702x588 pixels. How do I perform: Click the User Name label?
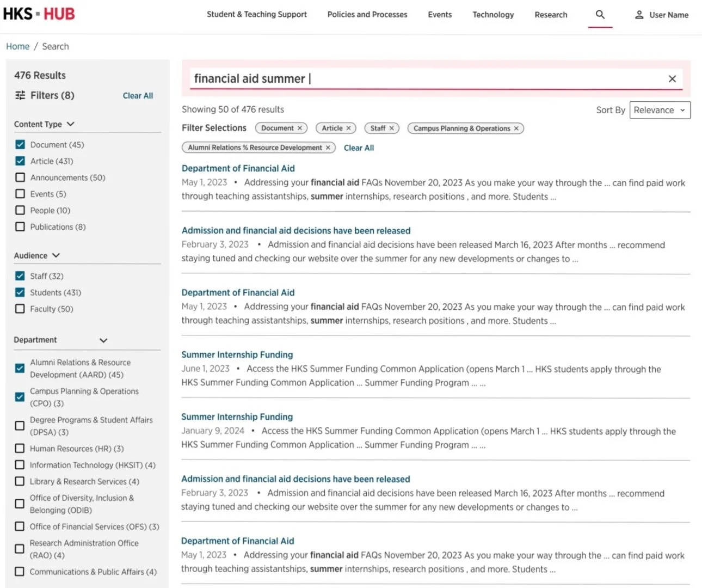pos(669,15)
